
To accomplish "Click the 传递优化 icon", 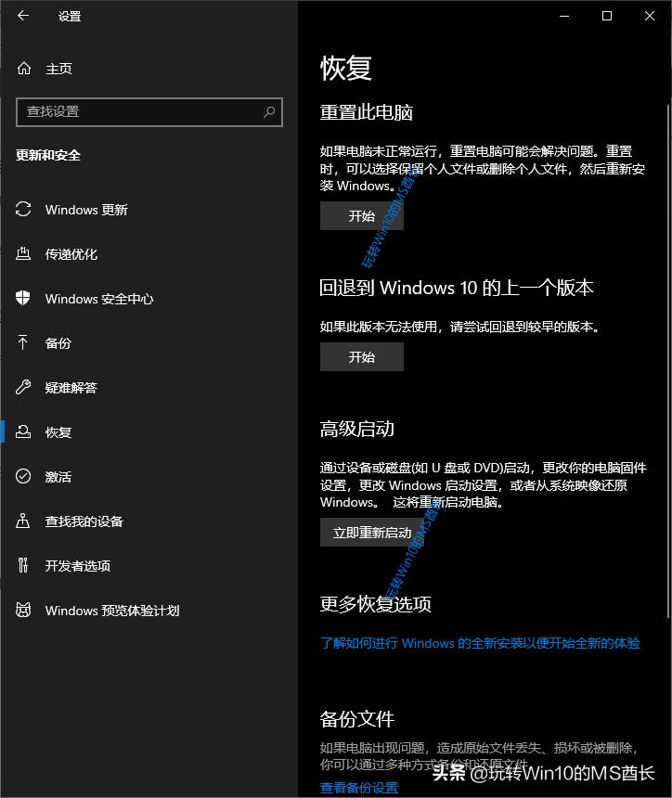I will tap(23, 253).
